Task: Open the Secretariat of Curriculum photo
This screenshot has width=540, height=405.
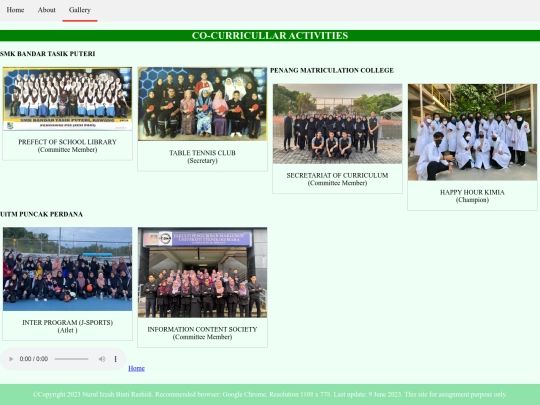Action: pos(338,124)
